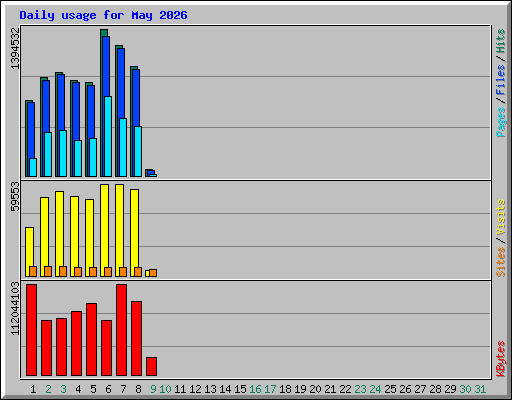512x400 pixels.
Task: Click day 4 on the x-axis
Action: point(78,389)
